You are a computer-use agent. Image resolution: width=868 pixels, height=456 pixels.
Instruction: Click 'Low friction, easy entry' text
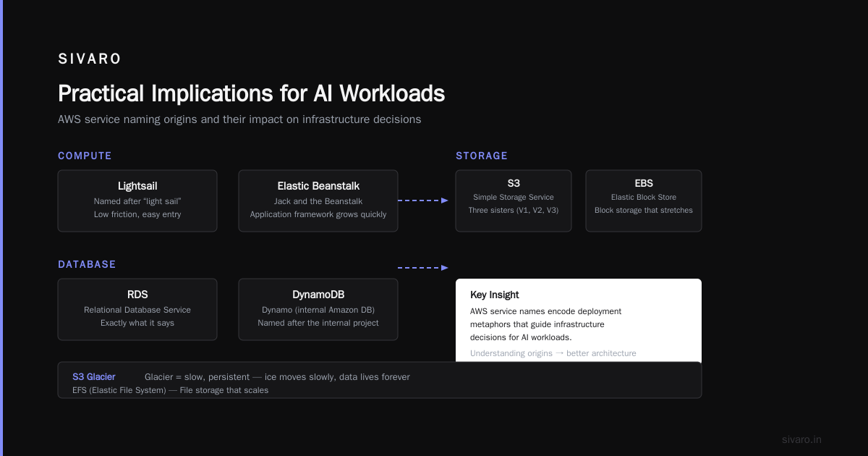137,214
